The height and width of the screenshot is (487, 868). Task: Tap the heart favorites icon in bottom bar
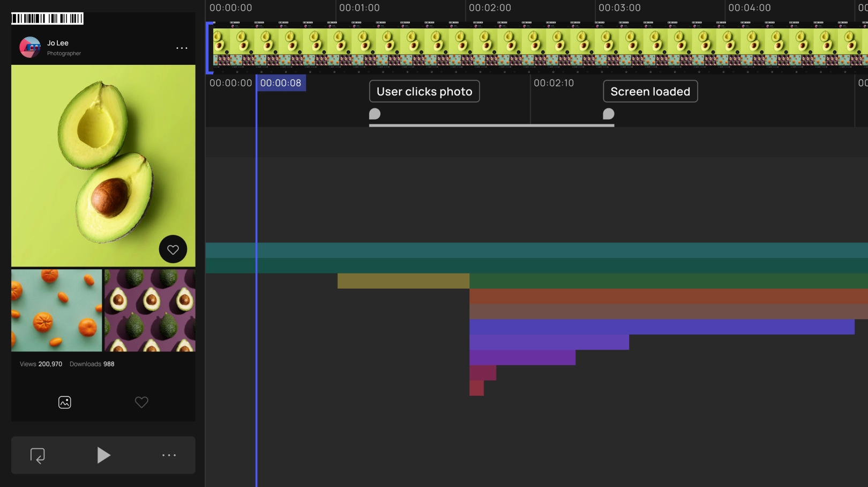point(141,402)
